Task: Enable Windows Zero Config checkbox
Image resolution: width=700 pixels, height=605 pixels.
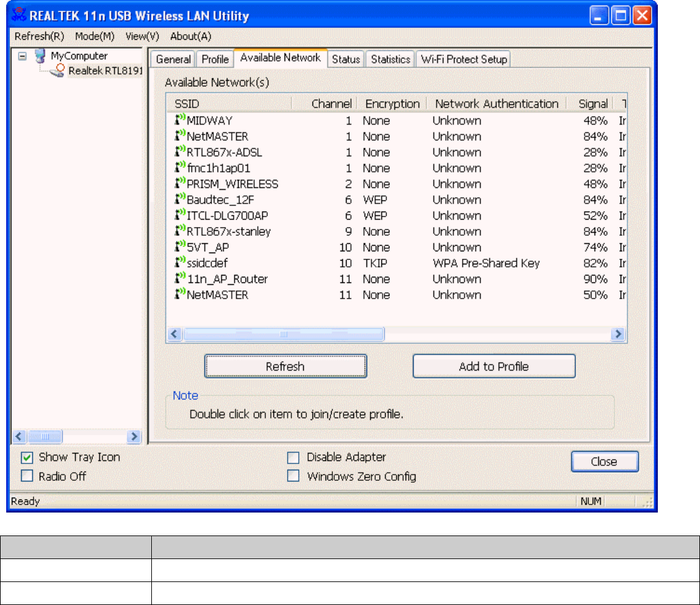Action: (293, 476)
